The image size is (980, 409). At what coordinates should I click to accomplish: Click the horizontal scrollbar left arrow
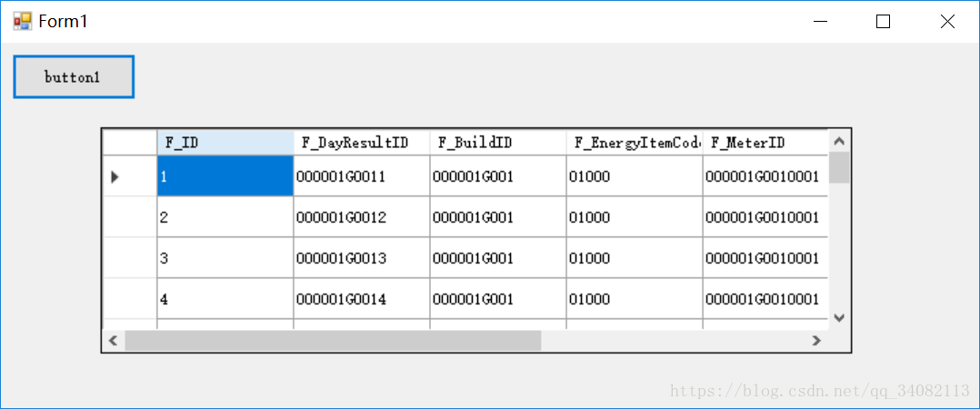tap(114, 340)
